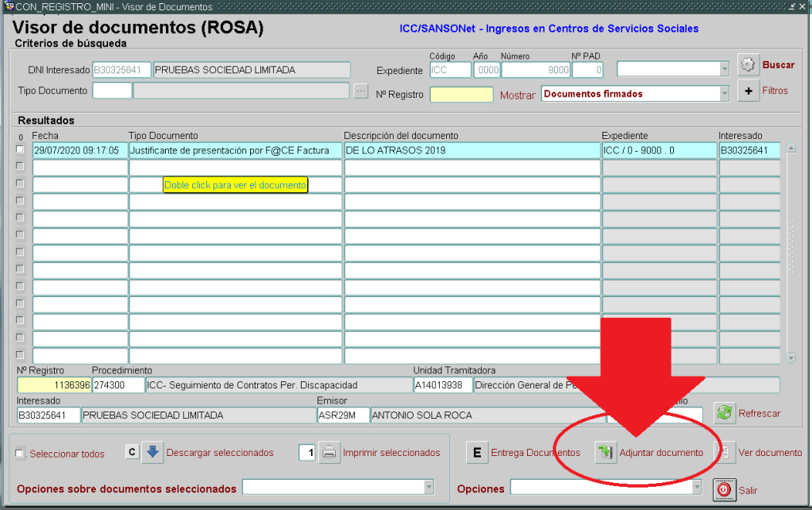Click the C button beside the download arrow
This screenshot has width=812, height=510.
[133, 453]
